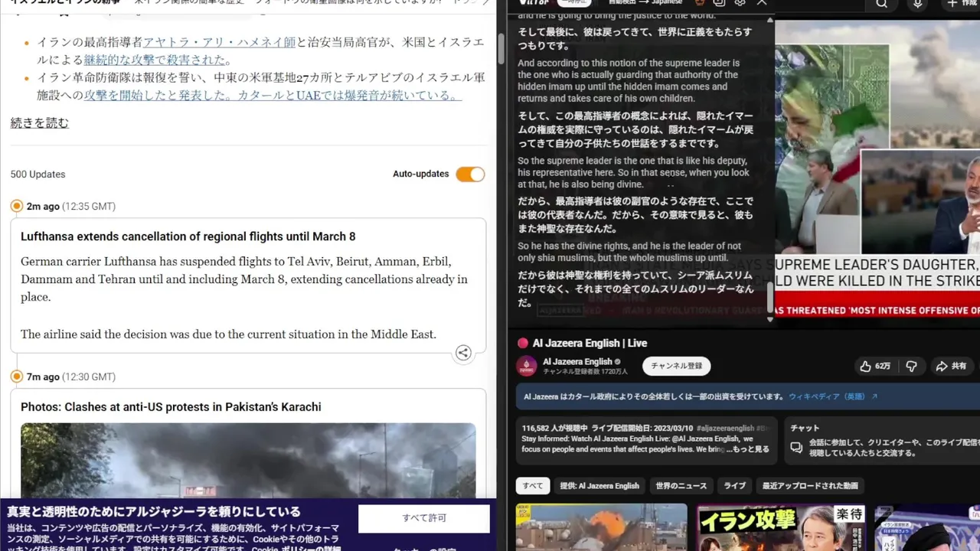Click 'The airline said the decision' paragraph
The width and height of the screenshot is (980, 551).
point(228,334)
